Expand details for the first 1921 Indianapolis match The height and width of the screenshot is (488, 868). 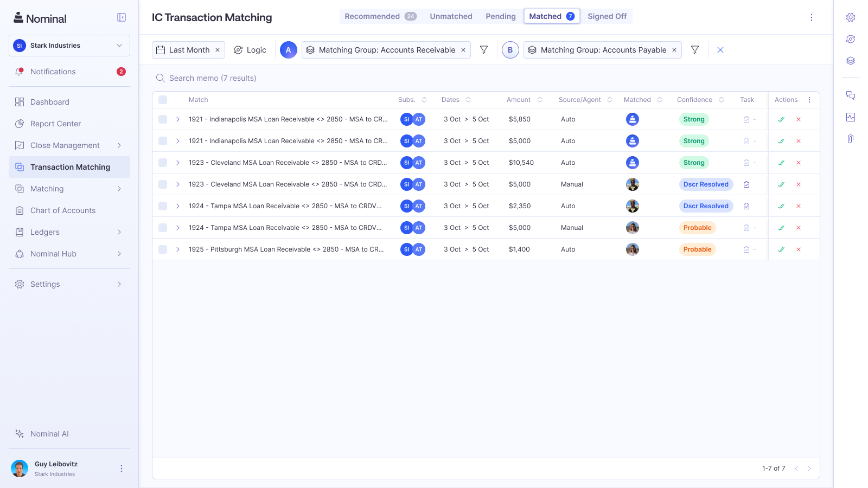click(177, 119)
